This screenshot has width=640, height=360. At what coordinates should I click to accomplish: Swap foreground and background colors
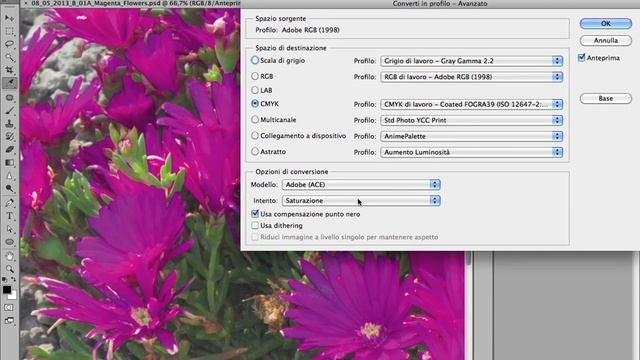[13, 280]
